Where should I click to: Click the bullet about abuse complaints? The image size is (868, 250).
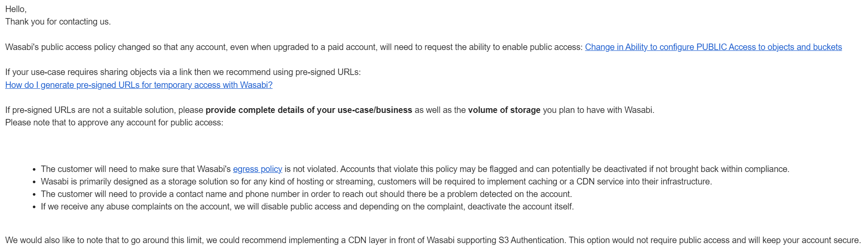307,206
